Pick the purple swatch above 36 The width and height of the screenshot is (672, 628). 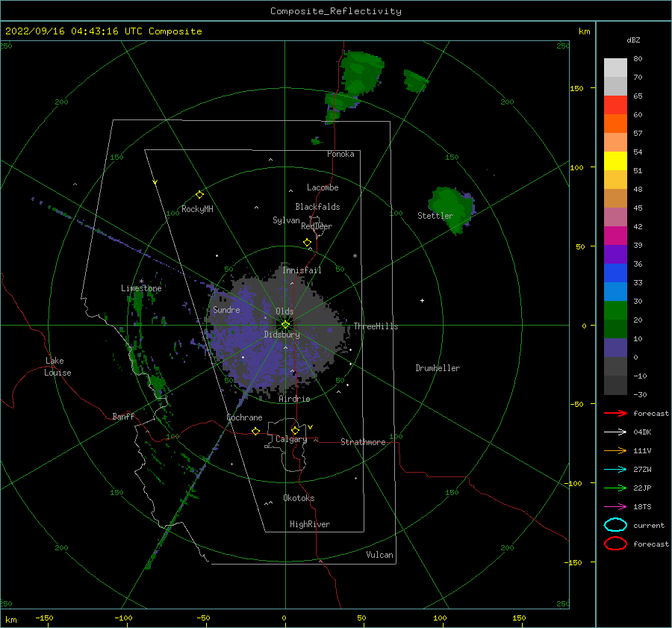pyautogui.click(x=615, y=254)
